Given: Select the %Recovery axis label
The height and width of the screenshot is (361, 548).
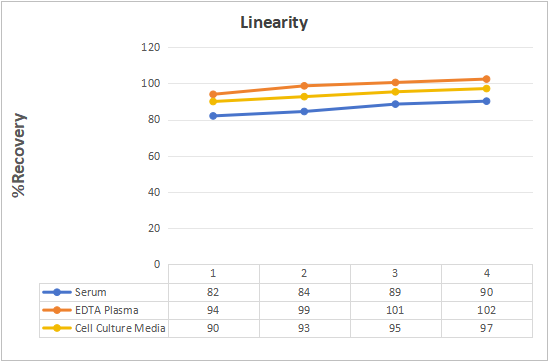Looking at the screenshot, I should (x=19, y=155).
